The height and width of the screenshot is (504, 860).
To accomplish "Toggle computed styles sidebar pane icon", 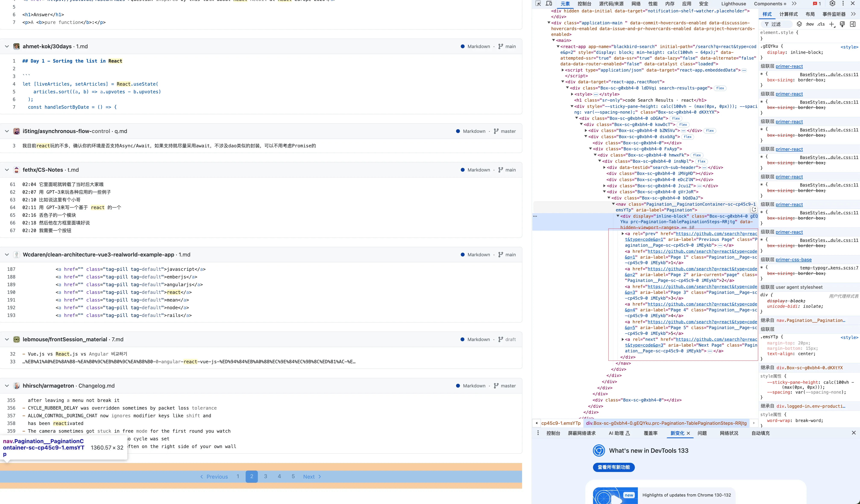I will 853,24.
